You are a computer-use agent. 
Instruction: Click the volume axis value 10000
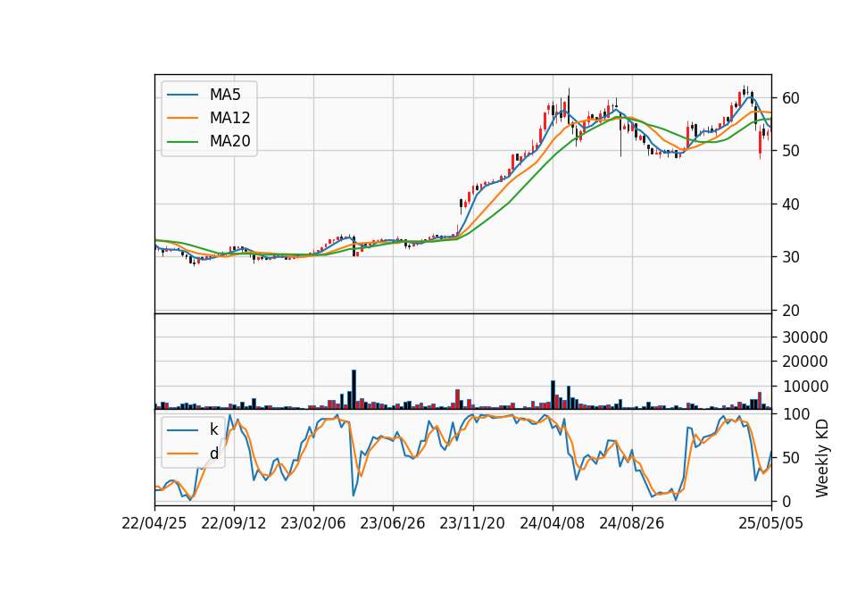(x=804, y=387)
